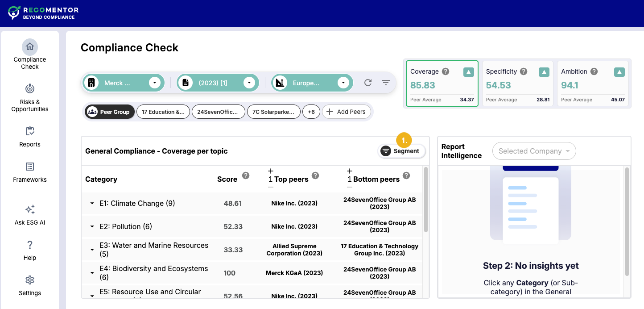Open the Selected Company dropdown
Viewport: 644px width, 309px height.
[534, 151]
